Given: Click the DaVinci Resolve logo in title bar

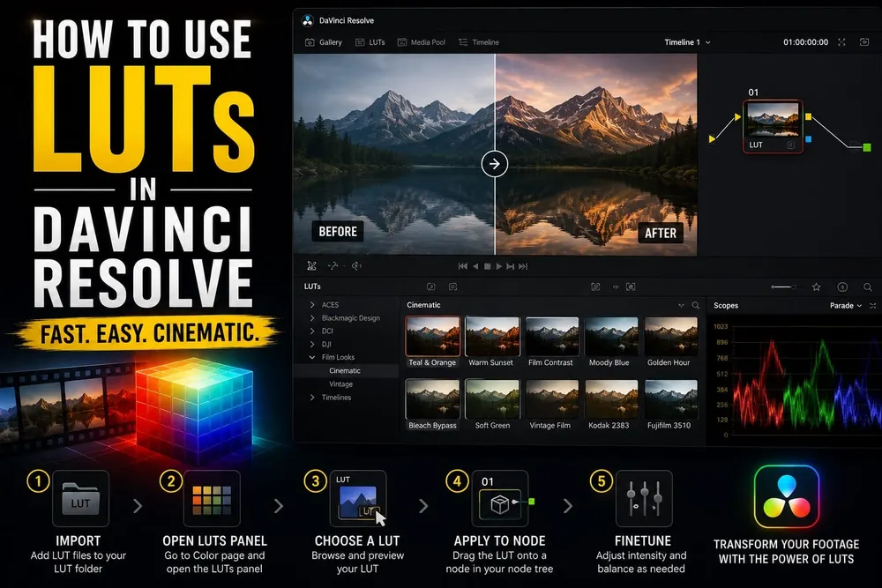Looking at the screenshot, I should point(308,21).
